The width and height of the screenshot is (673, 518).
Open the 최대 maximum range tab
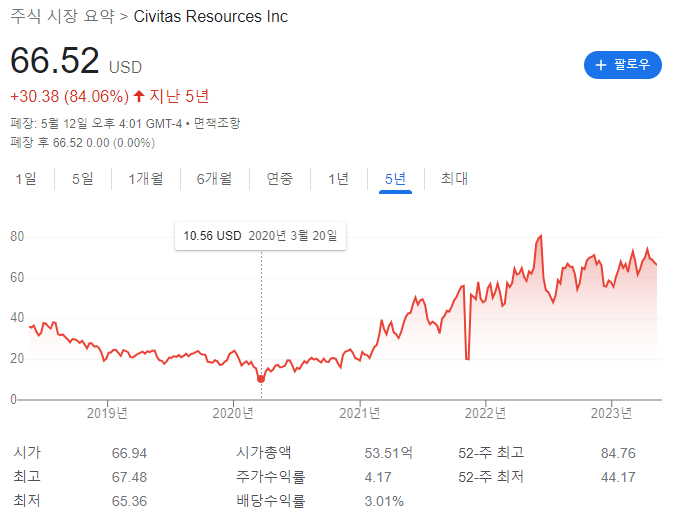click(455, 179)
